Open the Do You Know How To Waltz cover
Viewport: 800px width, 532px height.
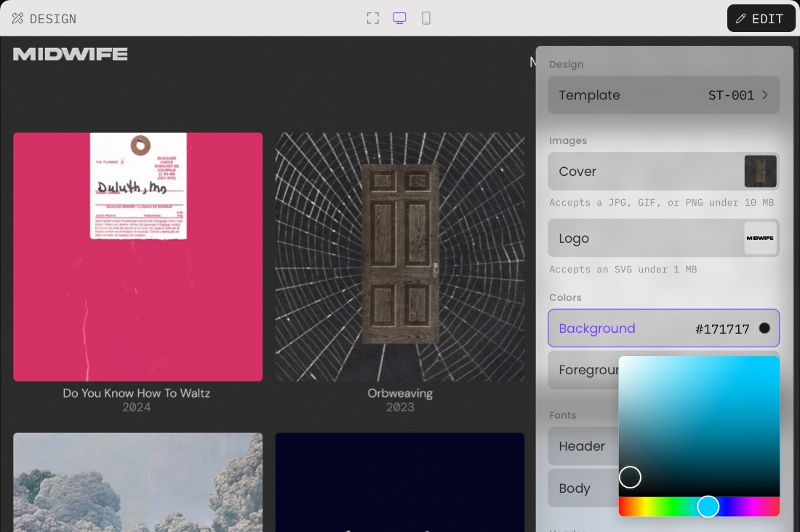(137, 257)
